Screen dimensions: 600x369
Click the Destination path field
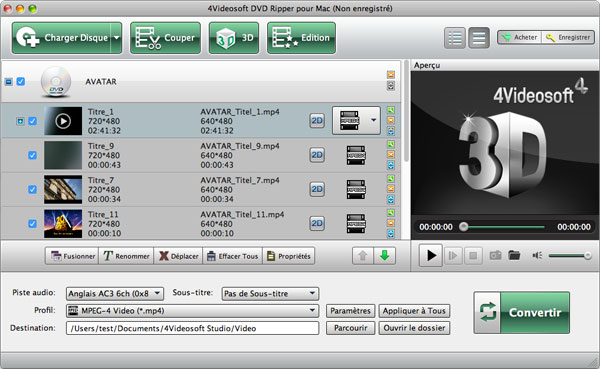[192, 328]
